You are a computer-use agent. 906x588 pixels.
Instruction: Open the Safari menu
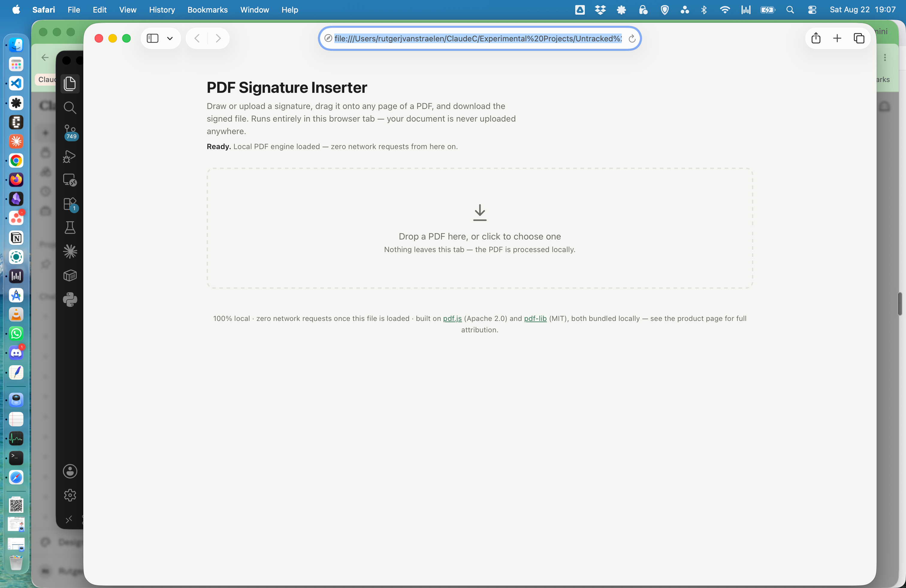(43, 10)
